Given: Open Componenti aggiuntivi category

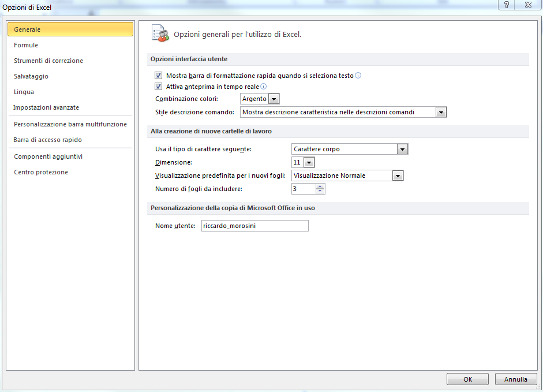Looking at the screenshot, I should 70,156.
